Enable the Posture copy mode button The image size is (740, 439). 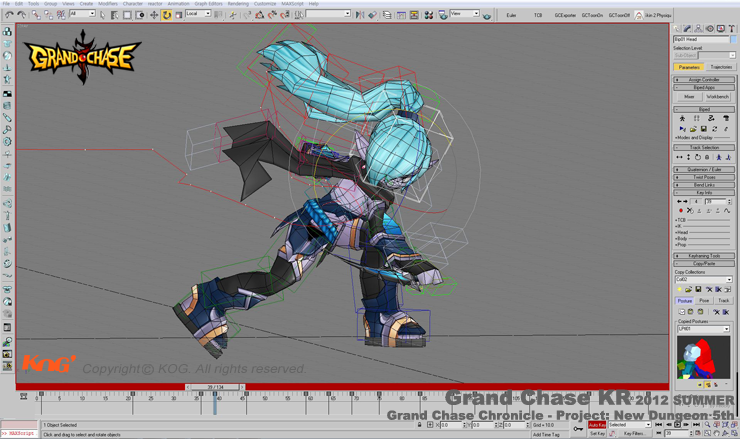point(685,300)
